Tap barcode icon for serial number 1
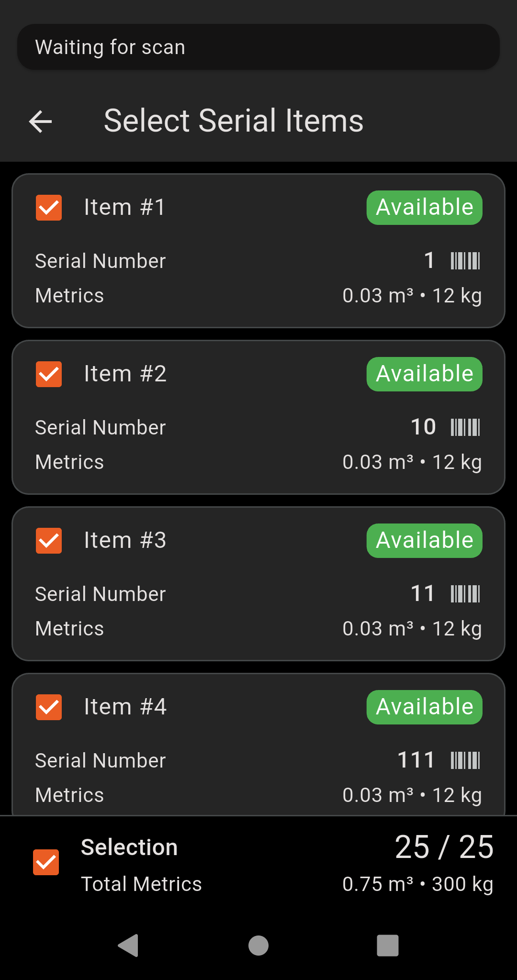Viewport: 517px width, 980px height. point(465,261)
